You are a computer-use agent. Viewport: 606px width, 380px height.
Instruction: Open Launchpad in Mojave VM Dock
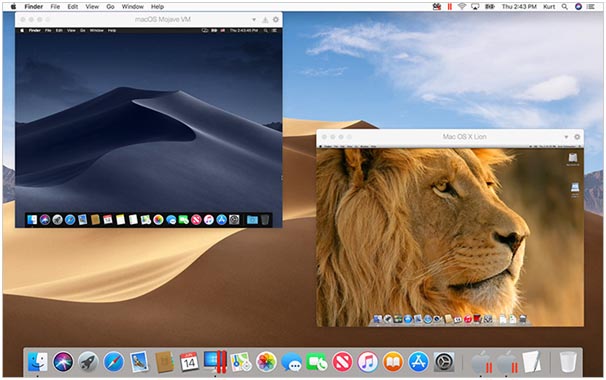[x=57, y=220]
